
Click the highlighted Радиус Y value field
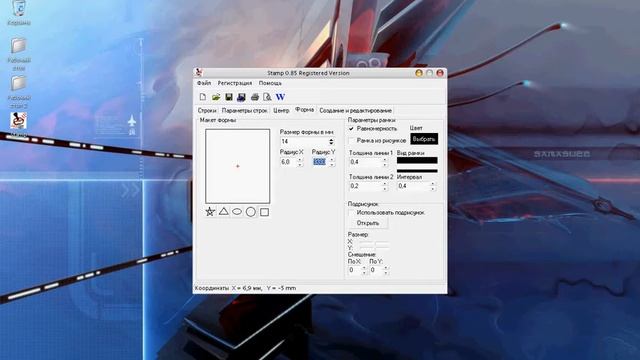tap(320, 162)
